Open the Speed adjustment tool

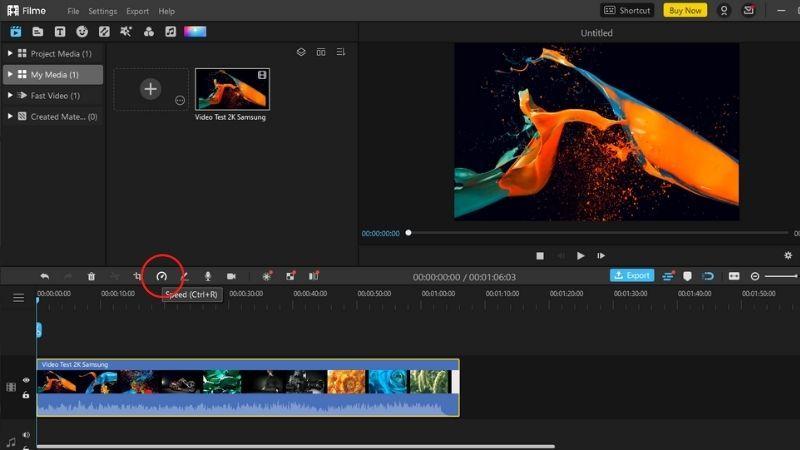[162, 276]
